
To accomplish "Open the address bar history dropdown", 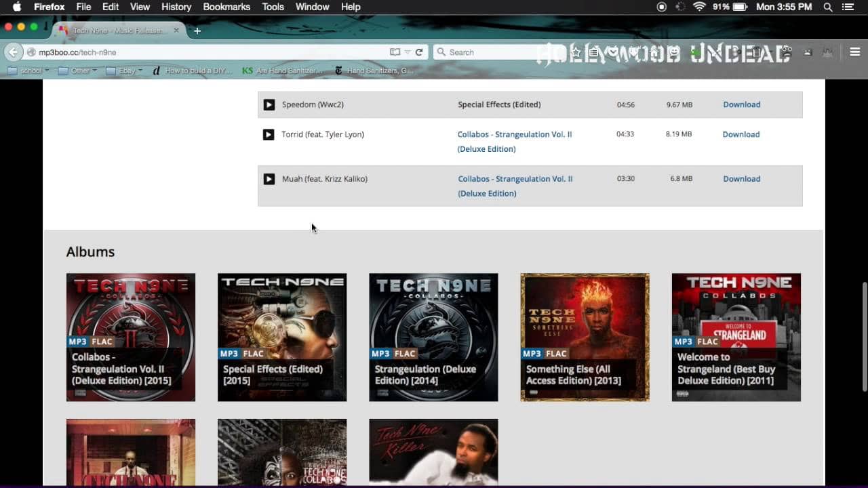I will tap(408, 52).
